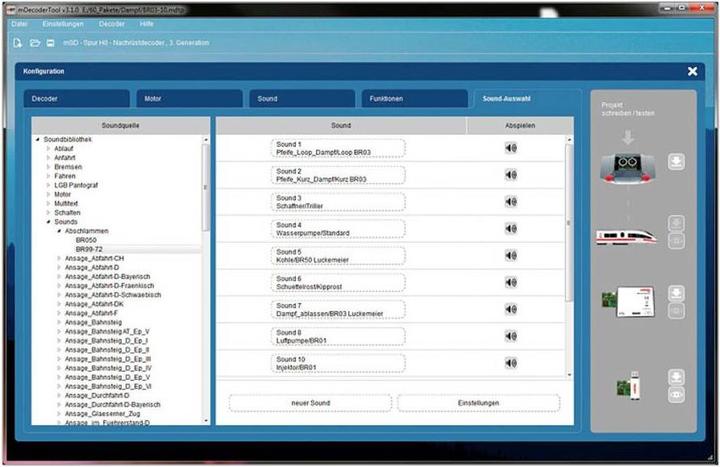Click speaker icon next to Sound 10 Injektor

coord(510,363)
